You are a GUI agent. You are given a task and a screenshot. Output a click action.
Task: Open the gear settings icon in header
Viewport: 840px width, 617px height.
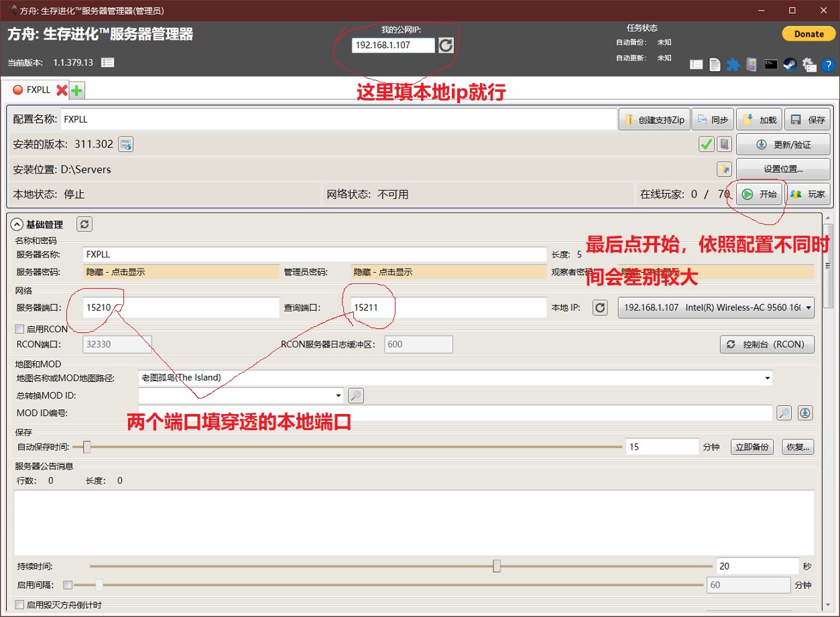(809, 65)
